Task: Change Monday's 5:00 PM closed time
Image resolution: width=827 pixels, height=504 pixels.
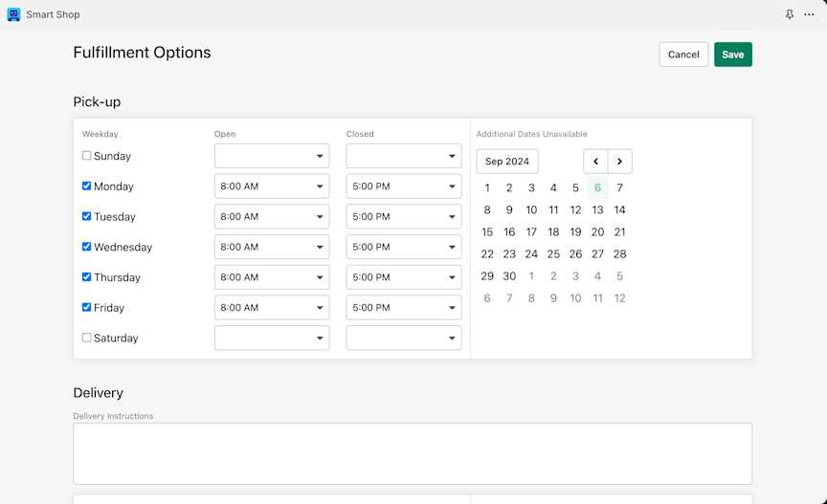Action: (404, 186)
